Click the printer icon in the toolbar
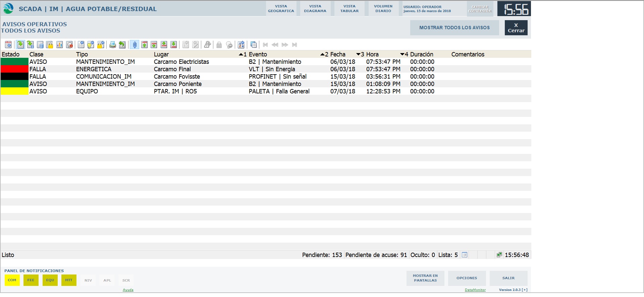Image resolution: width=644 pixels, height=297 pixels. tap(113, 45)
